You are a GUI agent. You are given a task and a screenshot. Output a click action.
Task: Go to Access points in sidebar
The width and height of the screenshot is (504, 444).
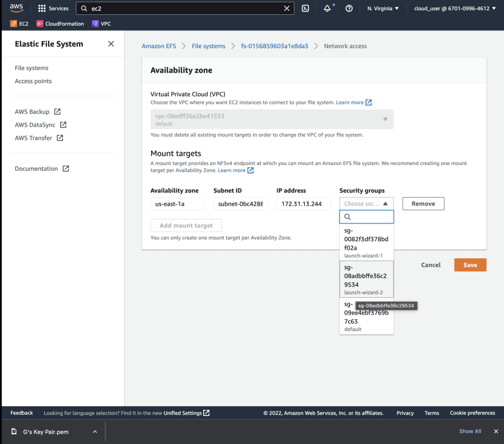(33, 81)
